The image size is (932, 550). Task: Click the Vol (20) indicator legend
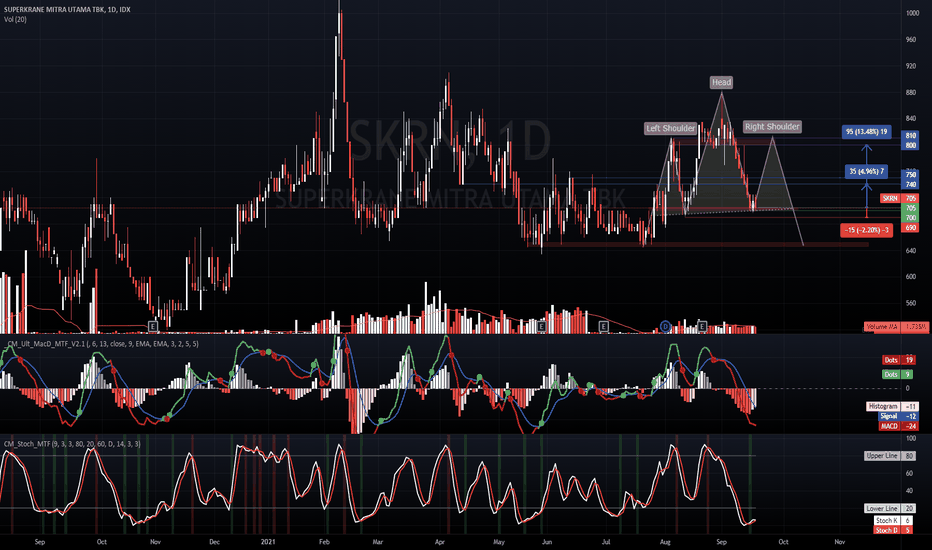click(x=15, y=20)
